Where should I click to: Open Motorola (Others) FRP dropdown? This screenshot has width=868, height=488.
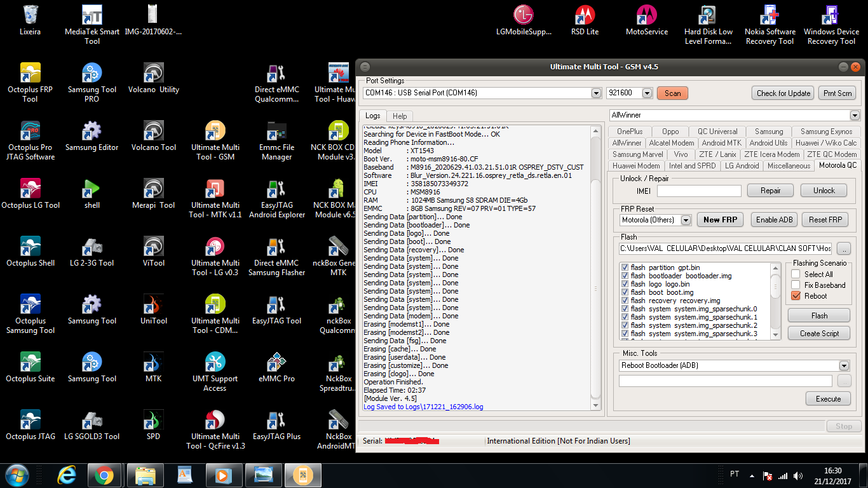pyautogui.click(x=686, y=220)
